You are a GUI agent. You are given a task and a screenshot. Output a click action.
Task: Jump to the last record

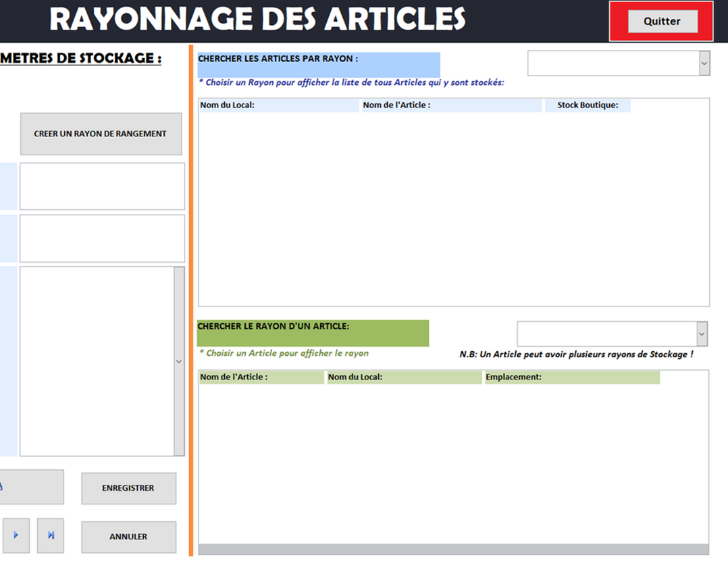pyautogui.click(x=51, y=535)
